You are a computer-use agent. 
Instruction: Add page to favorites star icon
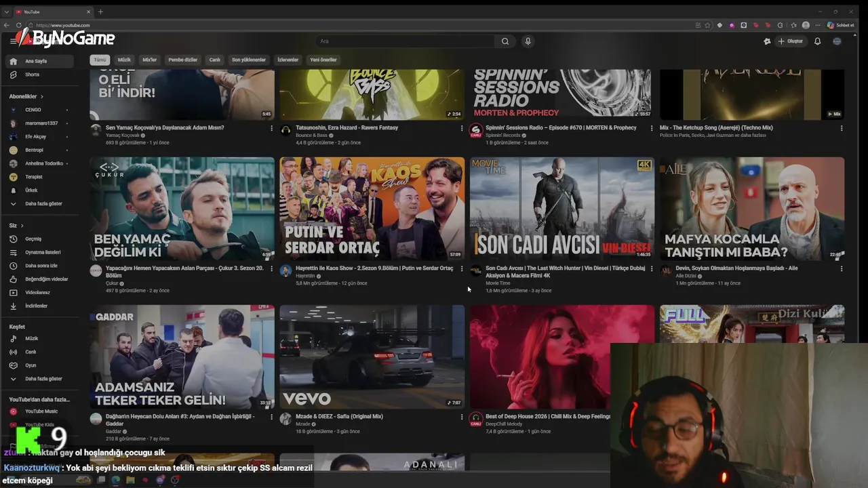[x=708, y=25]
